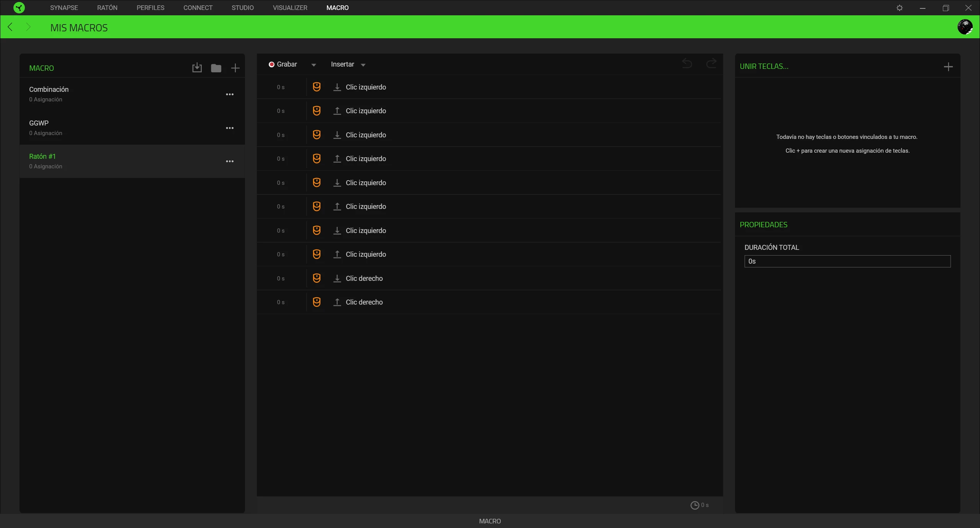Click the MACRO label at bottom bar
The height and width of the screenshot is (528, 980).
tap(490, 521)
